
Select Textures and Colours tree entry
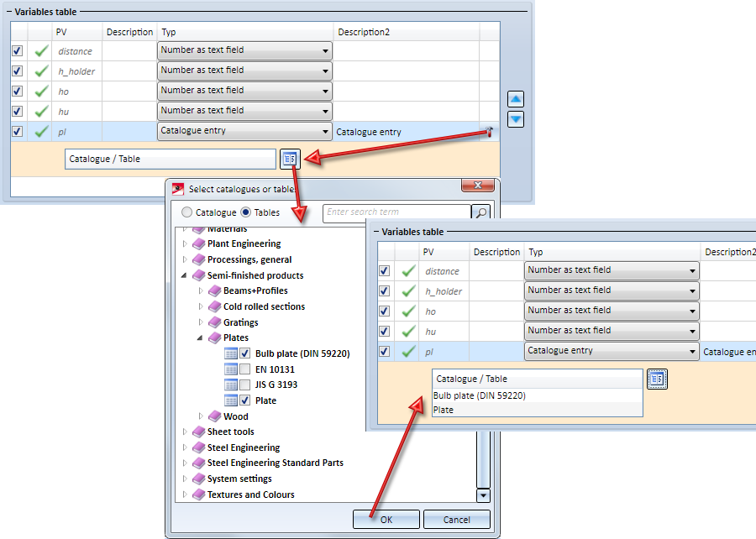point(250,495)
